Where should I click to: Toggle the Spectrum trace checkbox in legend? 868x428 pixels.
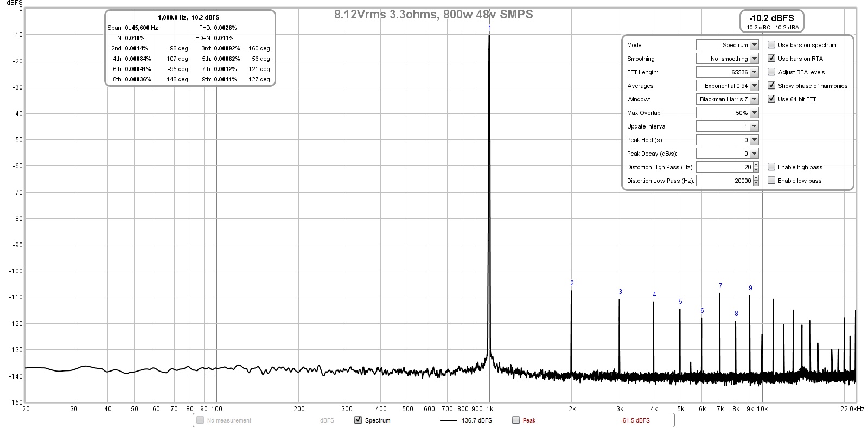[x=358, y=420]
